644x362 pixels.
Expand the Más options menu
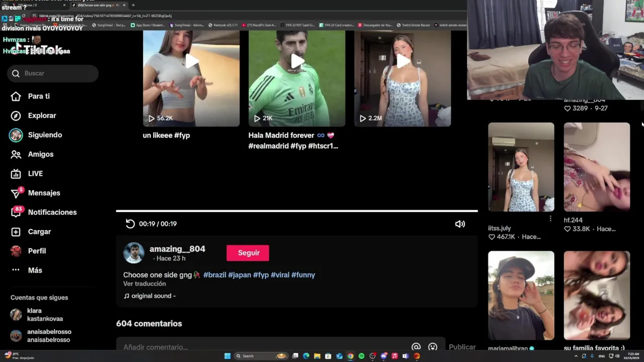point(27,270)
